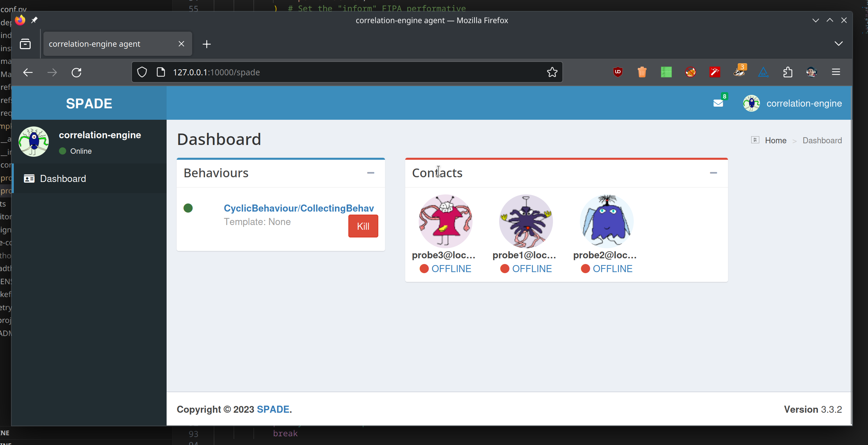
Task: Click the Firefox logo in title bar
Action: [x=20, y=20]
